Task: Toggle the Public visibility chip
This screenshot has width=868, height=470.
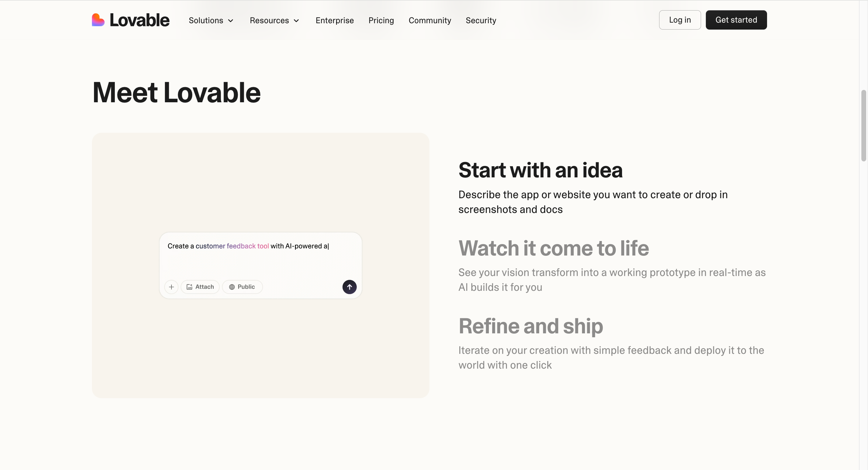Action: (x=242, y=287)
